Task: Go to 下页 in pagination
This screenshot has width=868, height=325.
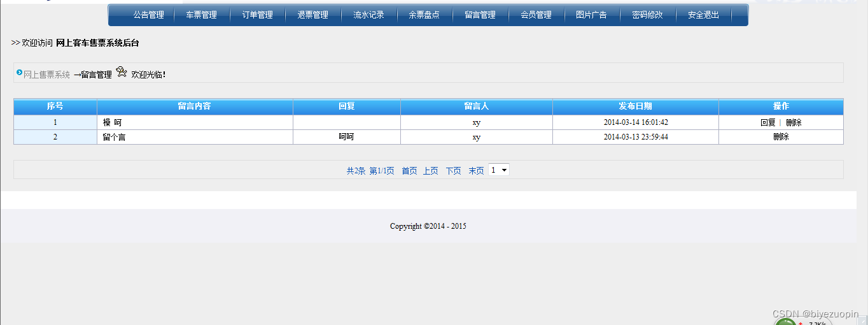Action: click(453, 171)
